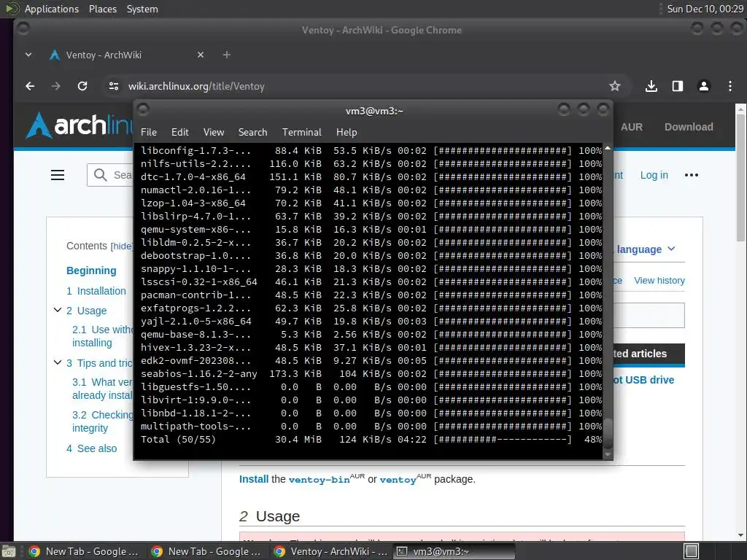This screenshot has height=560, width=747.
Task: Collapse the 2 Usage contents section
Action: 58,310
